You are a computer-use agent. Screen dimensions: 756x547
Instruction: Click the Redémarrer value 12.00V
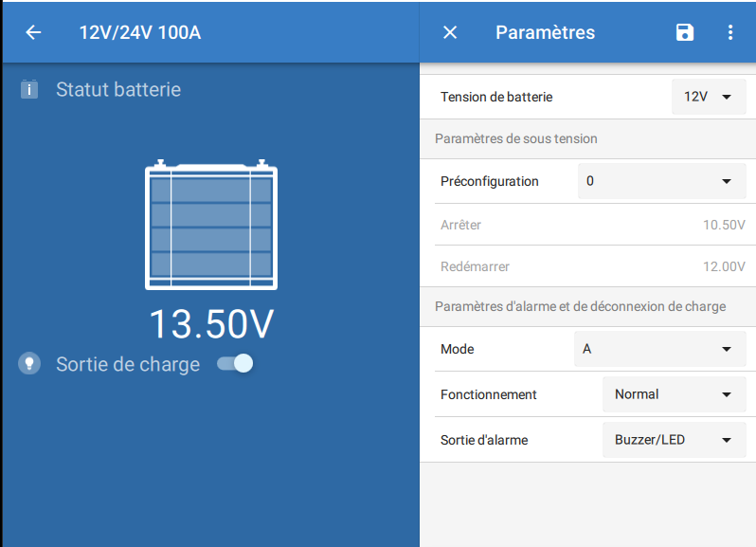724,266
